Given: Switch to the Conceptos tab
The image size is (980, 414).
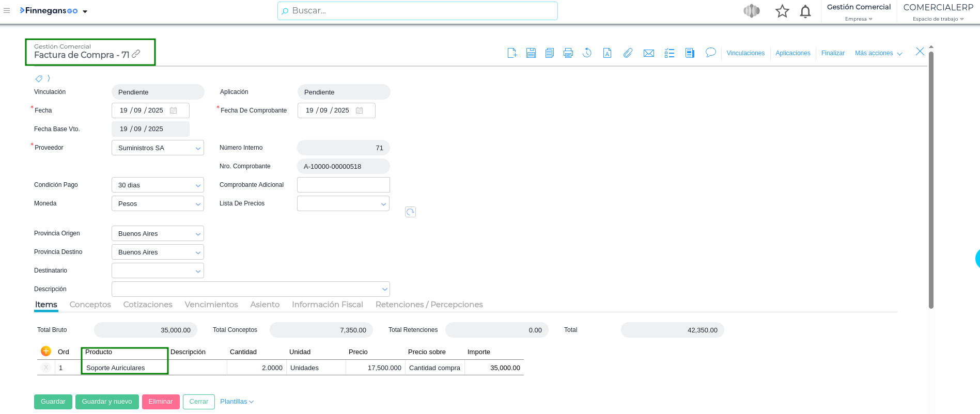Looking at the screenshot, I should coord(90,305).
